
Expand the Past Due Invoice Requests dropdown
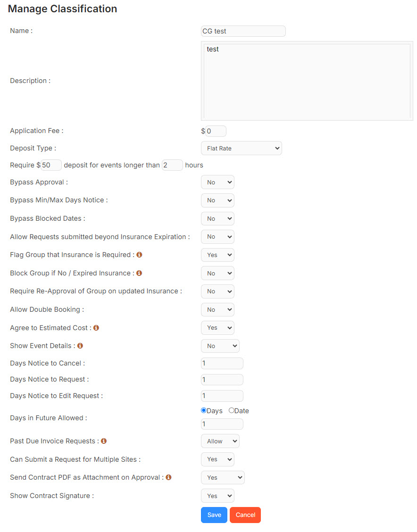point(220,441)
